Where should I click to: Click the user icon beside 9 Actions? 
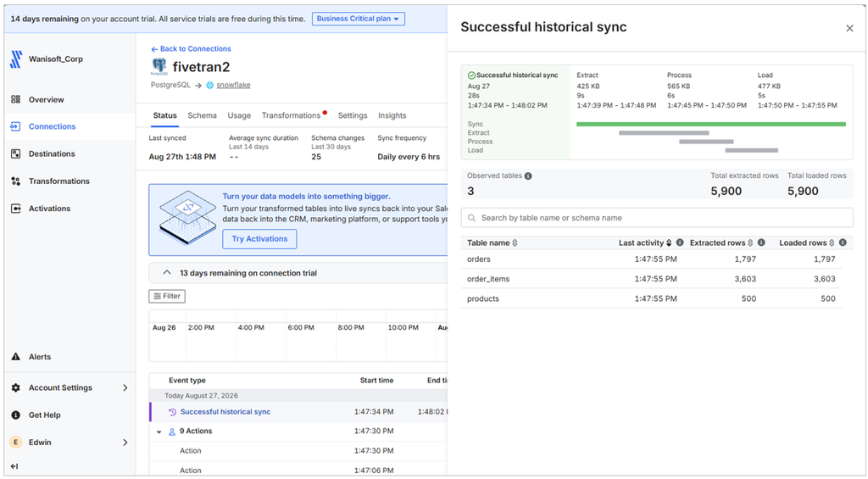[171, 432]
